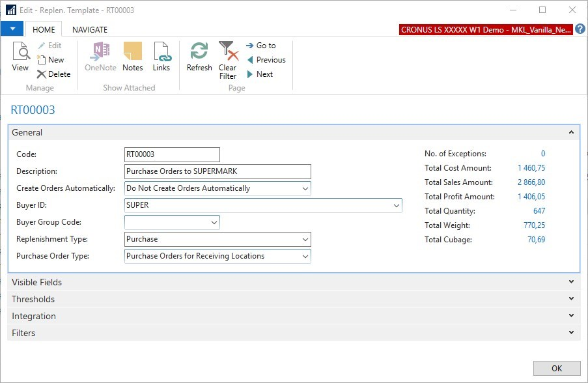Open the Notes attachment icon
The width and height of the screenshot is (588, 383).
(x=132, y=57)
